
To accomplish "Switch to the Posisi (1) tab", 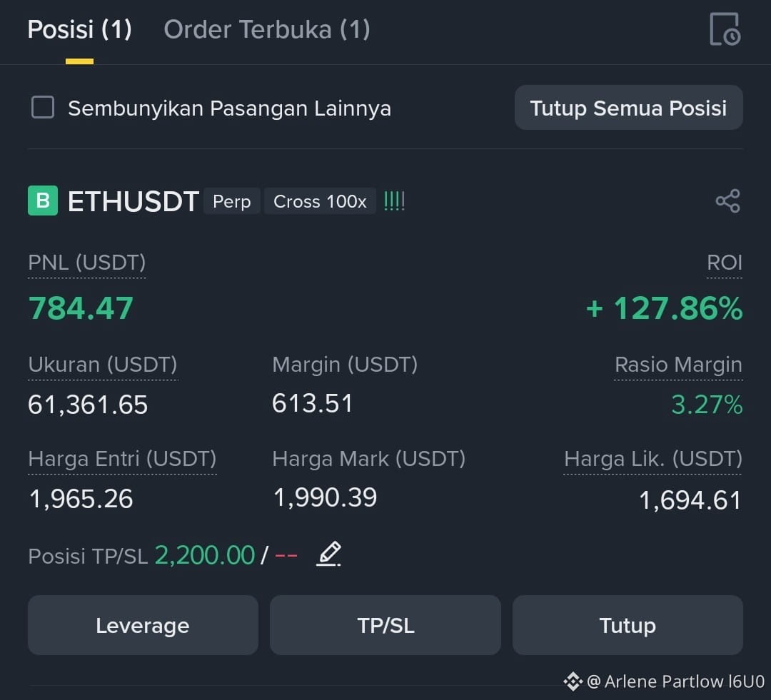I will coord(80,29).
